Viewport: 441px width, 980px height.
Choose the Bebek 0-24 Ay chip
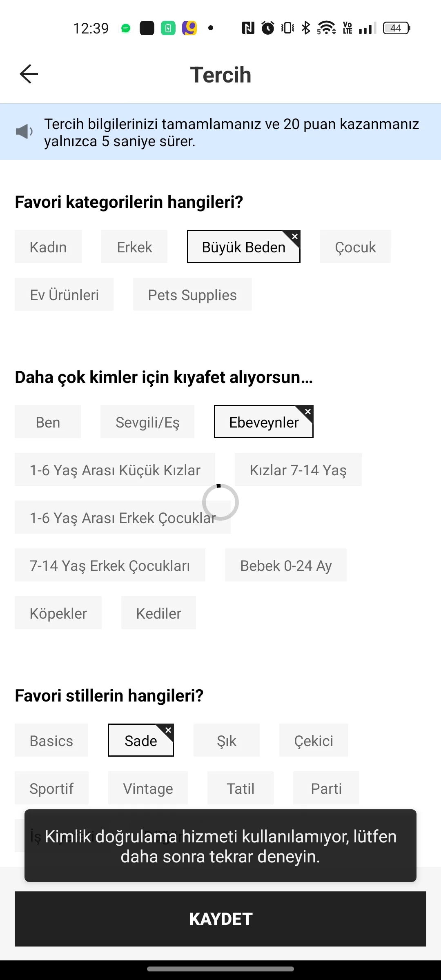[286, 565]
